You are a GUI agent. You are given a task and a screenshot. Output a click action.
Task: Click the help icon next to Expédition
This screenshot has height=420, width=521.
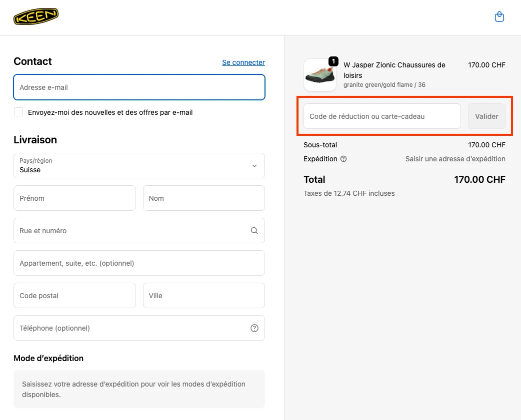click(343, 159)
